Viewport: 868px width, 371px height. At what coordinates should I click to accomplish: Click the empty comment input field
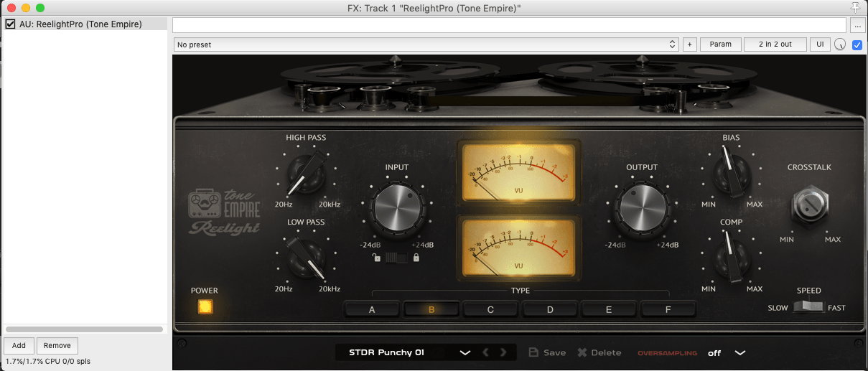coord(510,25)
